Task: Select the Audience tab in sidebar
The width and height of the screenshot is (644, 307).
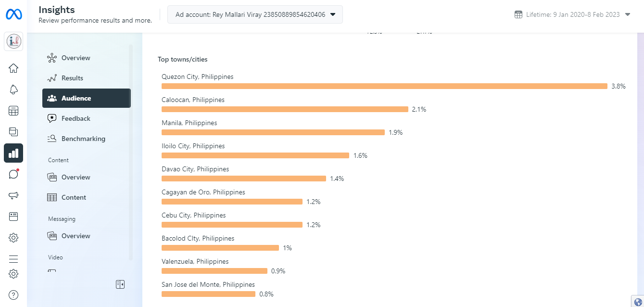Action: pos(87,98)
